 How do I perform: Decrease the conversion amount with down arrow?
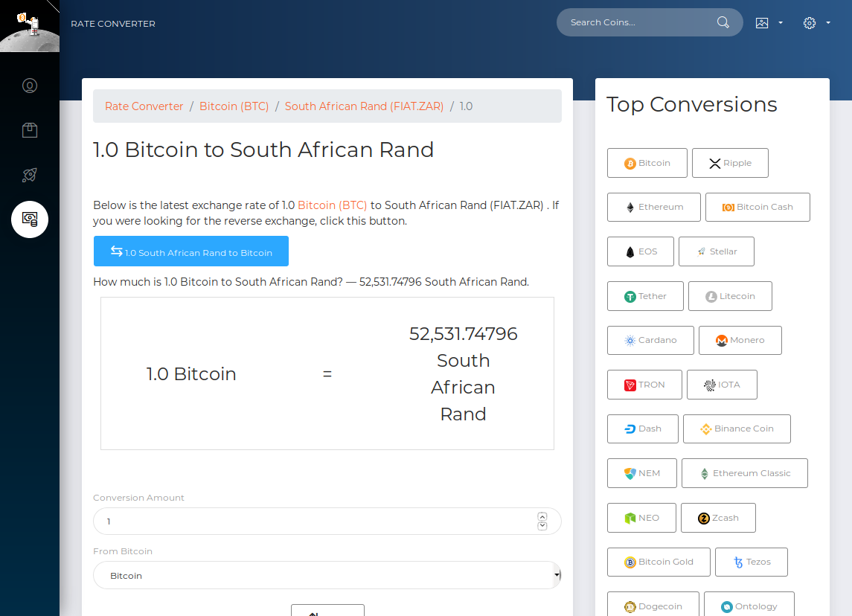(542, 526)
